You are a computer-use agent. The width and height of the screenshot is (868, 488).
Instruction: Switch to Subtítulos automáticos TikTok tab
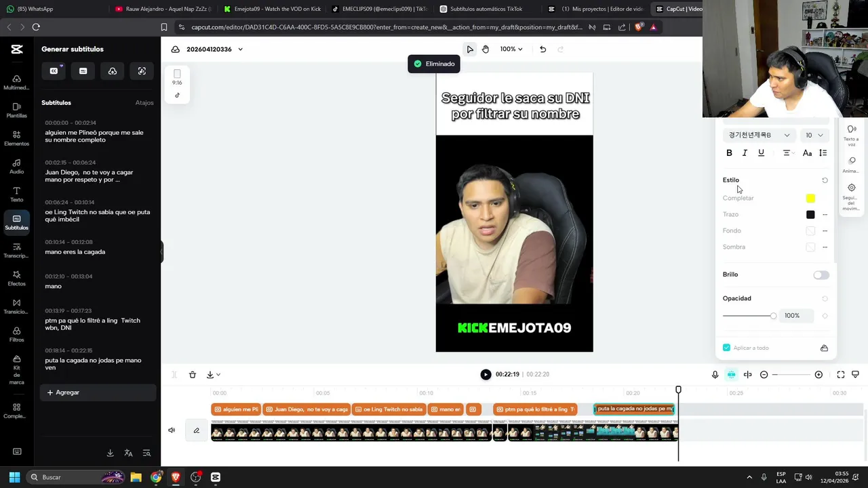tap(486, 9)
